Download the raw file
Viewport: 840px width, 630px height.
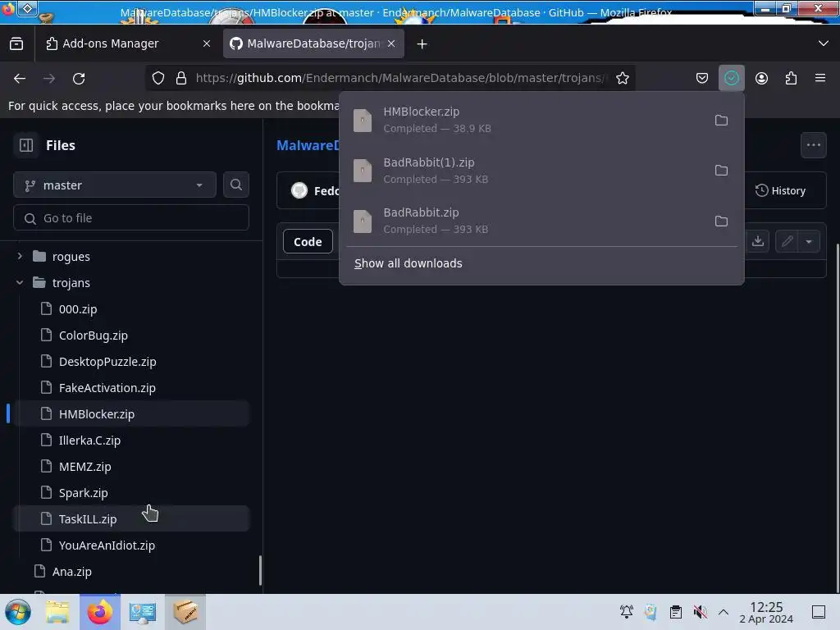click(x=757, y=241)
